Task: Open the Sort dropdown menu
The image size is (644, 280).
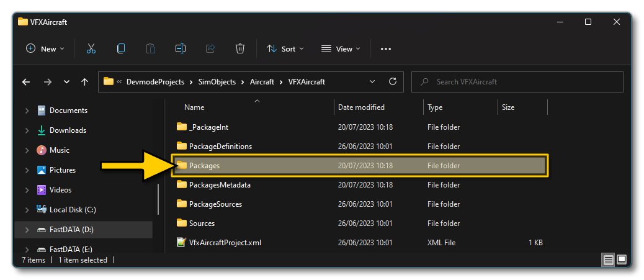Action: (x=285, y=48)
